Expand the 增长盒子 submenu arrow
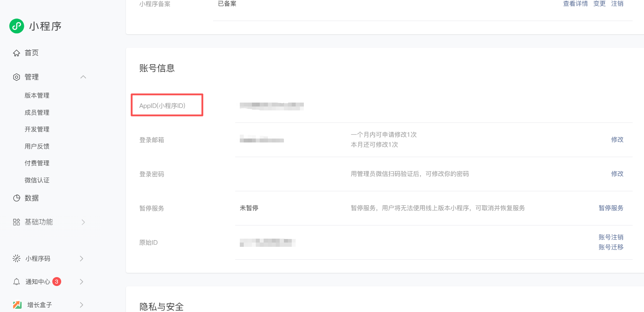The image size is (644, 312). (81, 305)
